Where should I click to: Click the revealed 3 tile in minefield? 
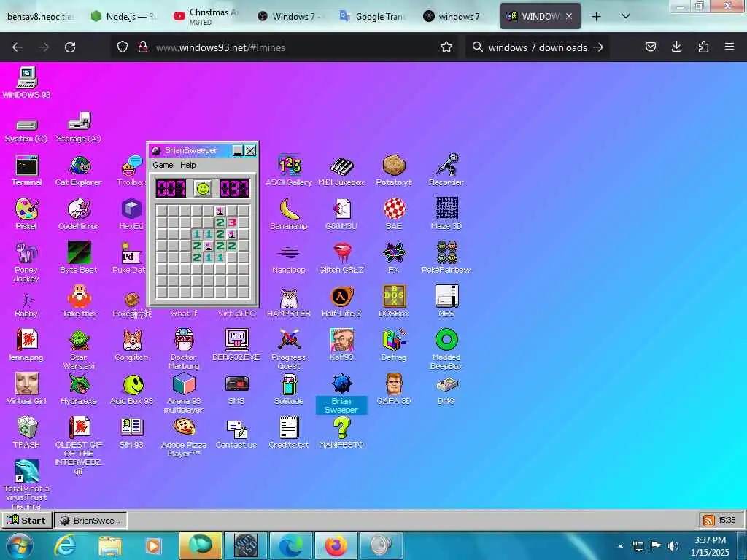231,222
